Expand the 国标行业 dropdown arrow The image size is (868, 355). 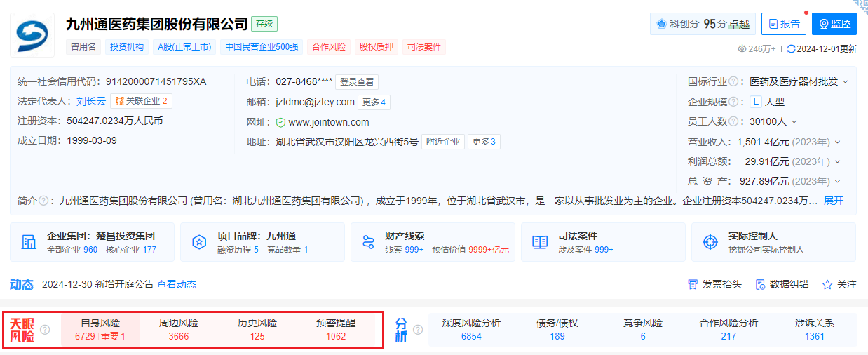tap(845, 81)
